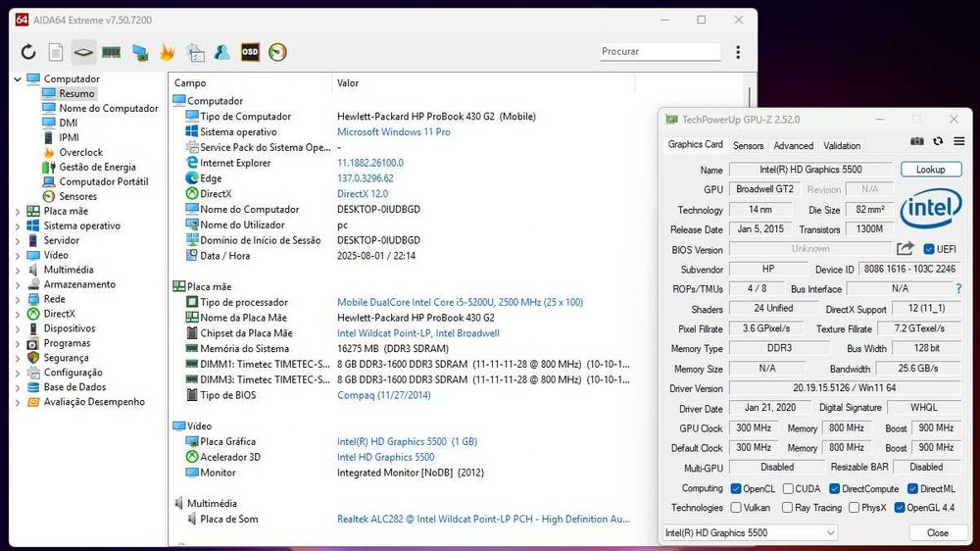980x551 pixels.
Task: Expand the Vídeo tree node
Action: point(18,255)
